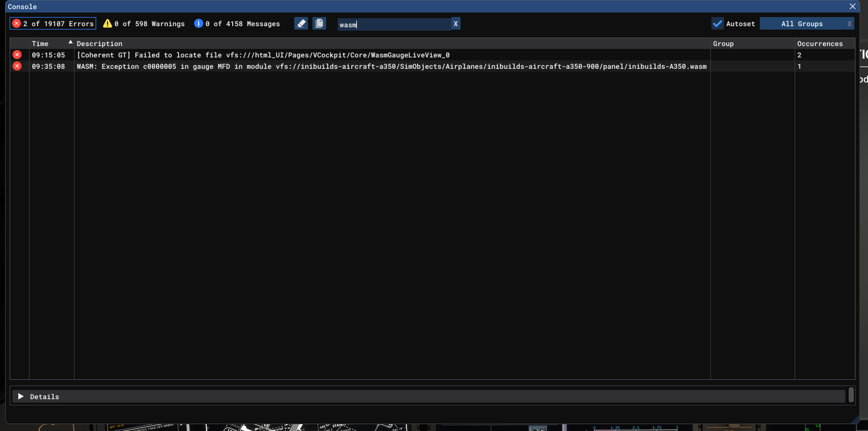Screen dimensions: 868x431
Task: Toggle the Messages filter
Action: coord(237,24)
